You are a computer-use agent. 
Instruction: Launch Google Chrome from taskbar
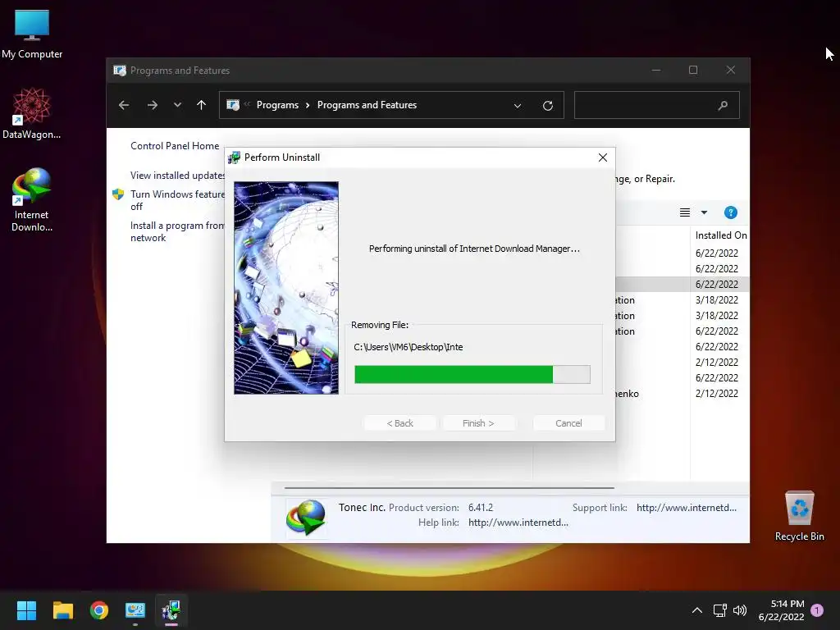pyautogui.click(x=99, y=610)
